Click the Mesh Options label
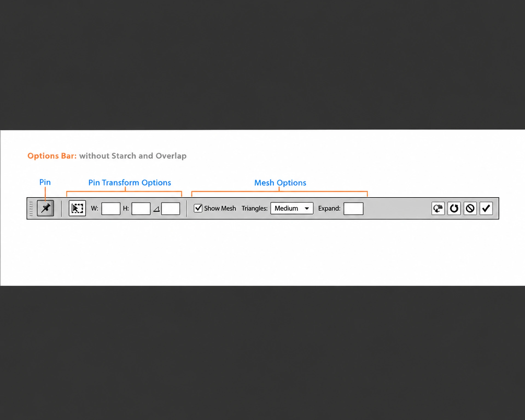Screen dimensions: 525x420 (280, 183)
